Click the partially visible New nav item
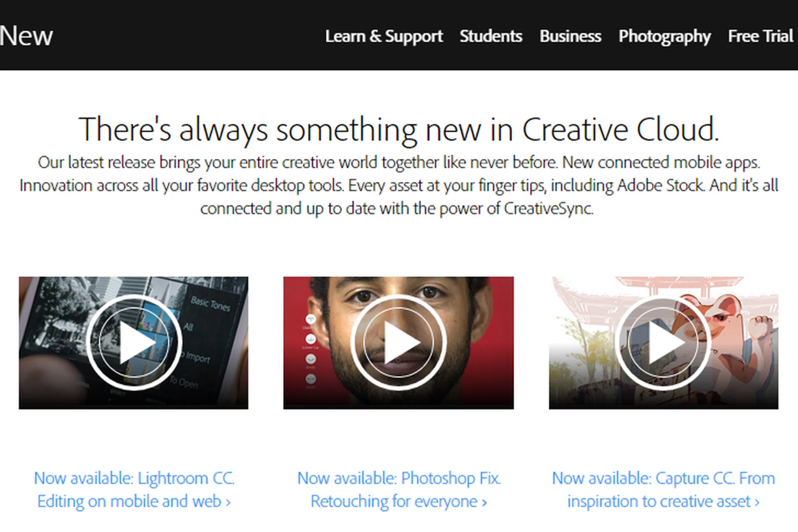 (26, 36)
